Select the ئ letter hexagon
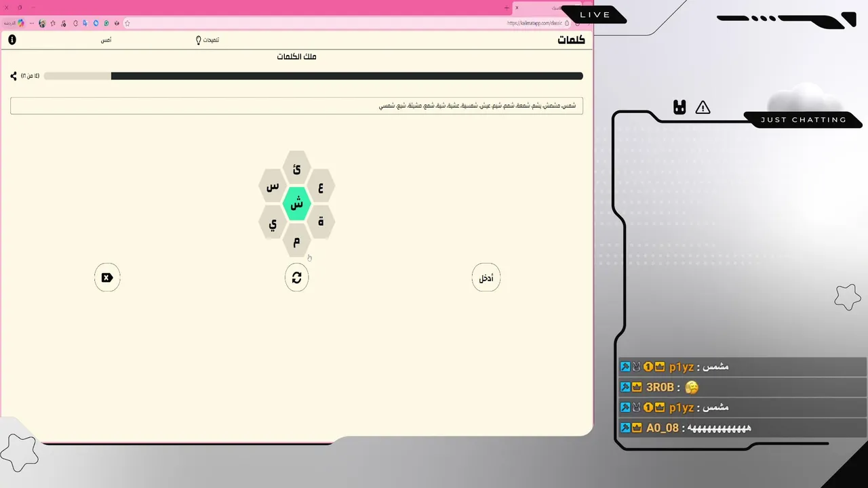 point(296,168)
